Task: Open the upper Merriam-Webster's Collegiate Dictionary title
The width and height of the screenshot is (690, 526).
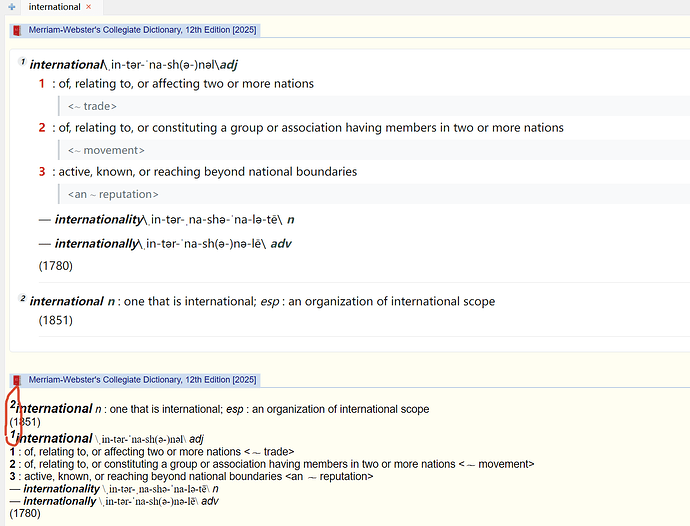Action: click(x=142, y=30)
